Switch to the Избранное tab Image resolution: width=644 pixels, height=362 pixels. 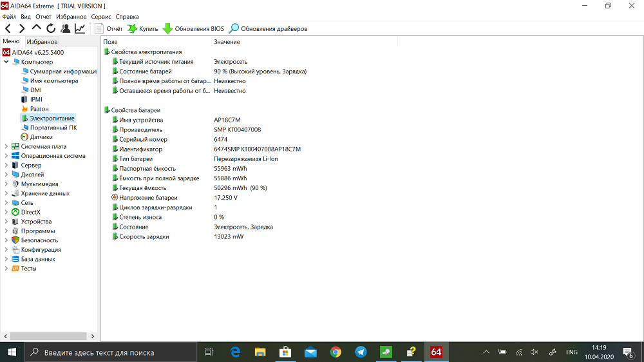coord(42,42)
